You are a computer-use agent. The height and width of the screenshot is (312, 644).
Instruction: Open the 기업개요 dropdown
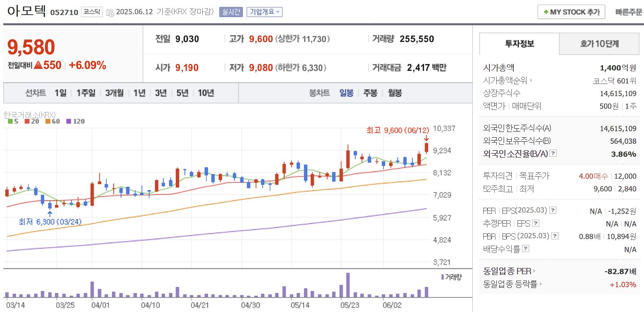coord(264,12)
